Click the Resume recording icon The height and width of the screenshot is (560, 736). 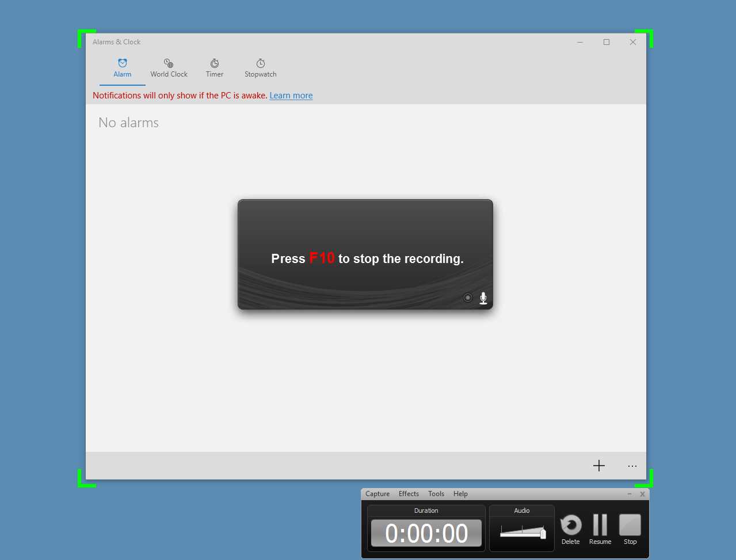tap(600, 525)
